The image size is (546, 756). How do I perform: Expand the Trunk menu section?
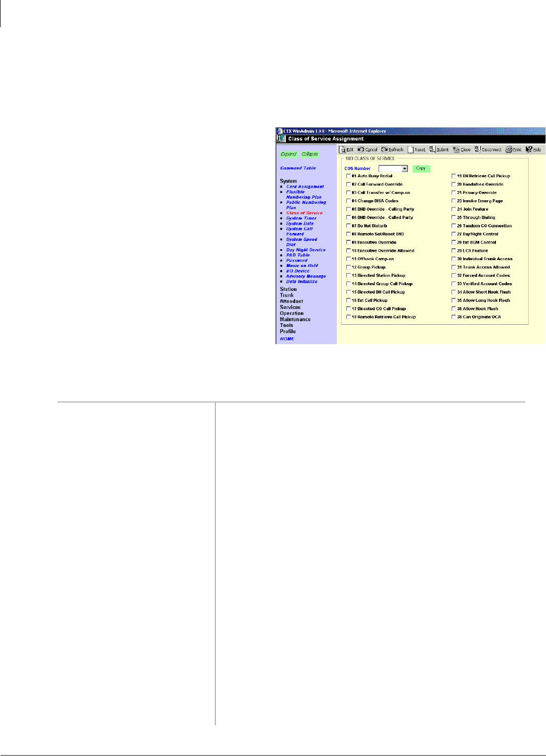coord(287,295)
